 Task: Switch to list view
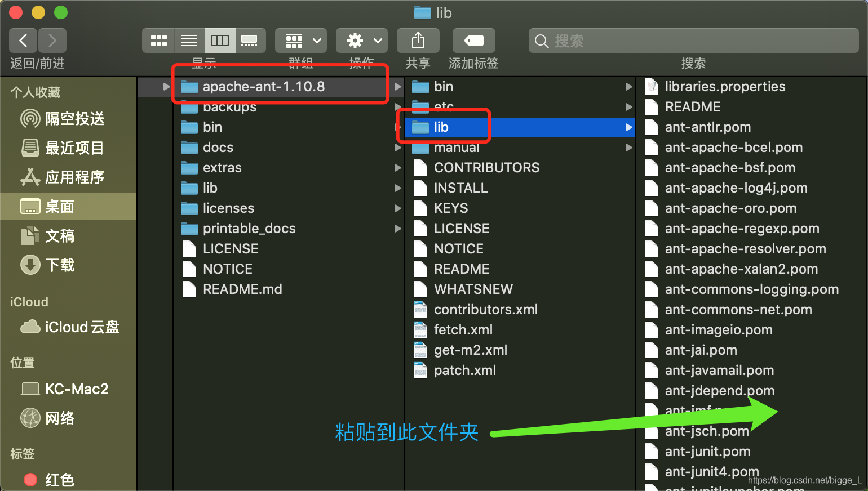click(189, 41)
